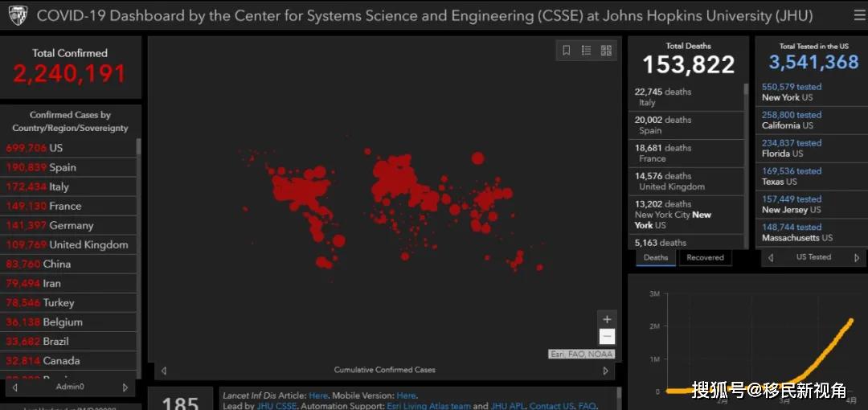The width and height of the screenshot is (868, 410).
Task: Select the 14,576 deaths United Kingdom entry
Action: 686,182
